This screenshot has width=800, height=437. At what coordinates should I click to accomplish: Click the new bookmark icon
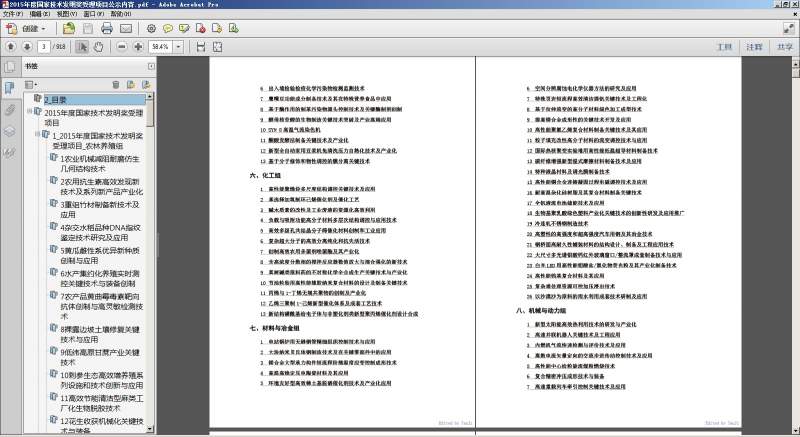pos(131,85)
